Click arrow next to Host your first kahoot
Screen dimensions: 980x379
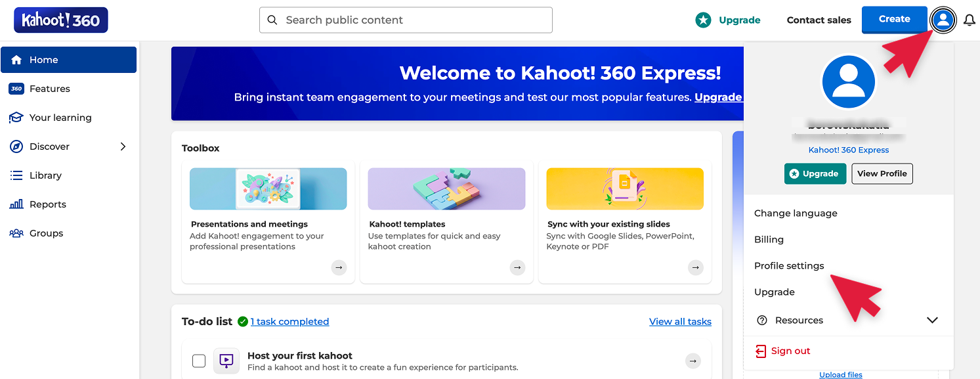click(x=693, y=361)
